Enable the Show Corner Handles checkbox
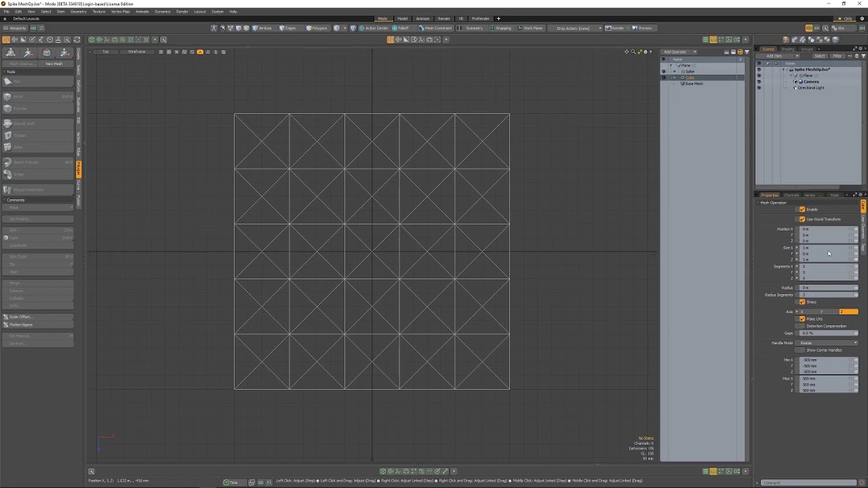This screenshot has width=868, height=488. pos(802,350)
